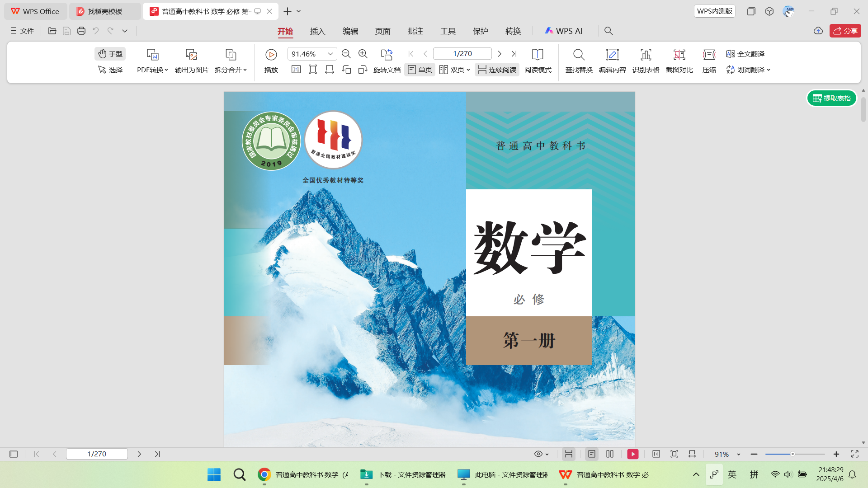Expand the Split and Merge (拆分合并) dropdown
Viewport: 868px width, 488px height.
pos(231,70)
